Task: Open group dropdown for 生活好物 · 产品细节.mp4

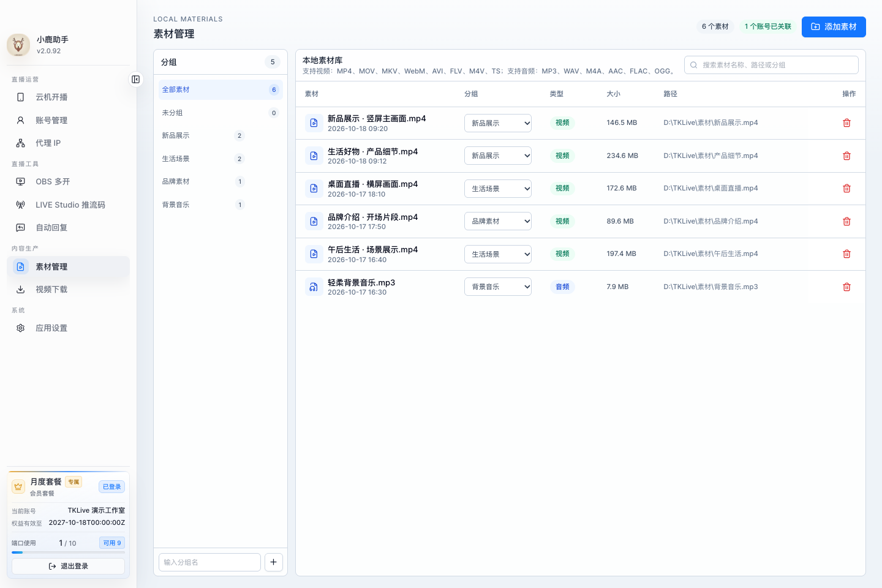Action: 498,156
